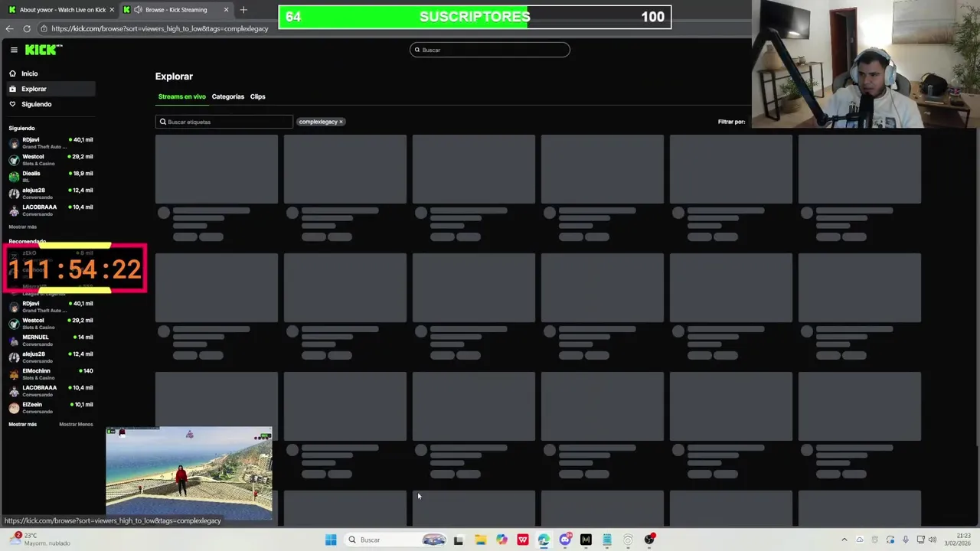Click the ElMochinn avatar icon
This screenshot has width=980, height=551.
coord(14,374)
